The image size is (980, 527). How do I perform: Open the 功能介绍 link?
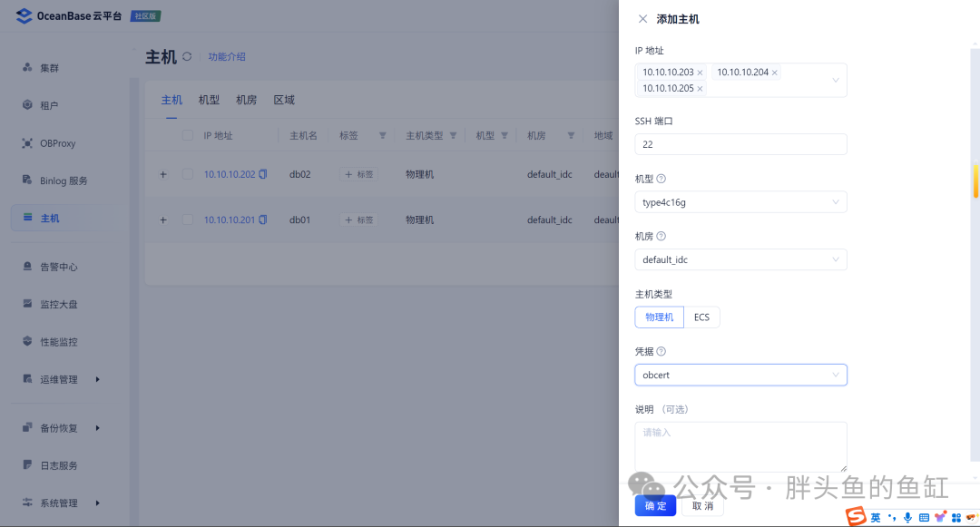click(x=226, y=57)
